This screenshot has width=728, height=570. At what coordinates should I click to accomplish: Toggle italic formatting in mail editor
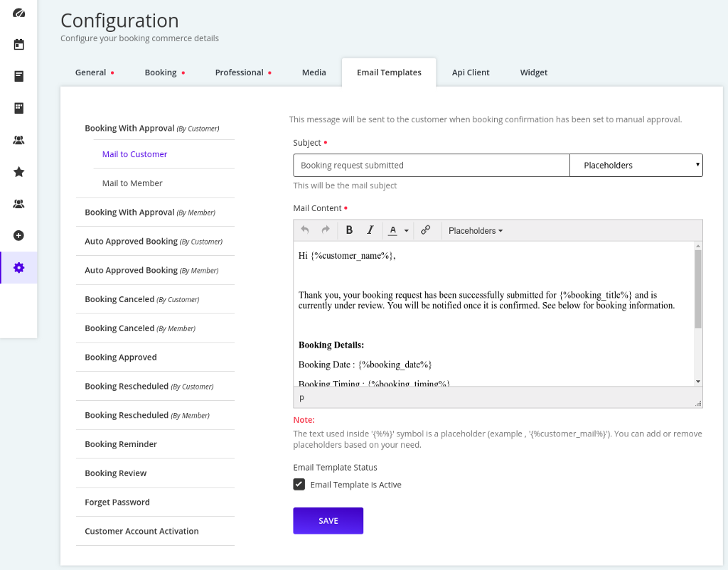370,230
